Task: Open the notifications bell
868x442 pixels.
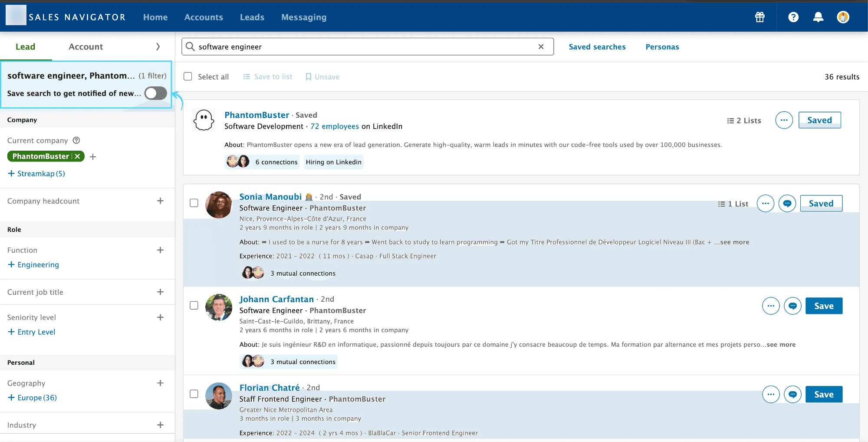Action: [818, 17]
